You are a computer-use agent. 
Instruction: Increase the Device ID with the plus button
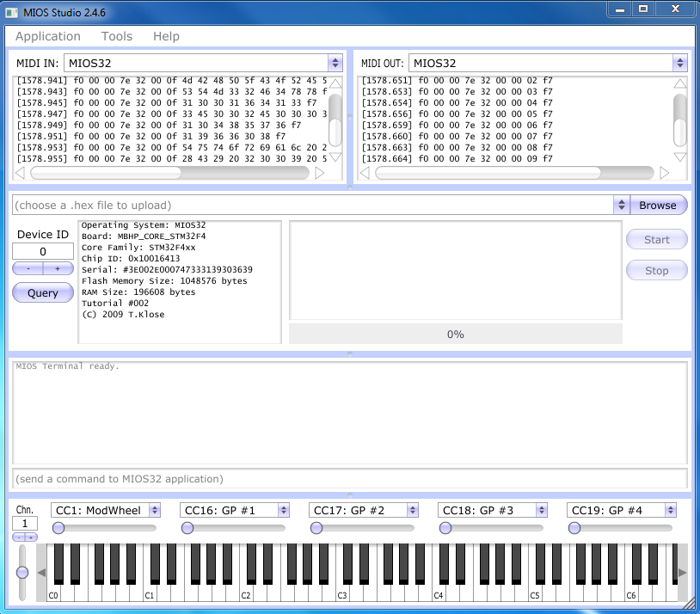point(58,268)
